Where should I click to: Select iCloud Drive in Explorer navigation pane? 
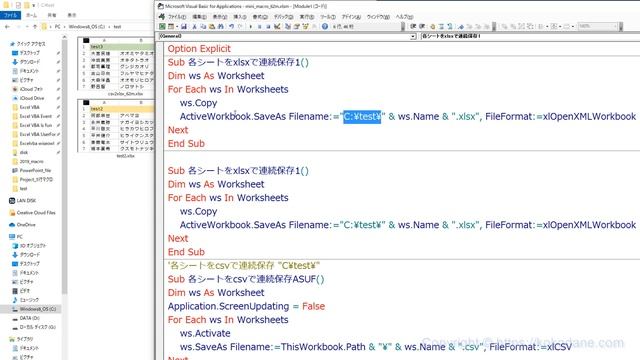pyautogui.click(x=32, y=98)
